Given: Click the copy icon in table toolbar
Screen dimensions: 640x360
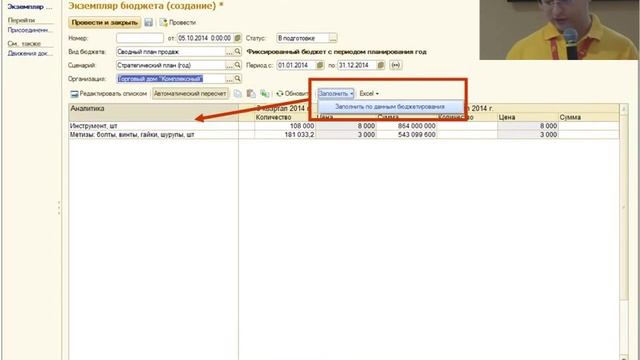Looking at the screenshot, I should (x=238, y=93).
